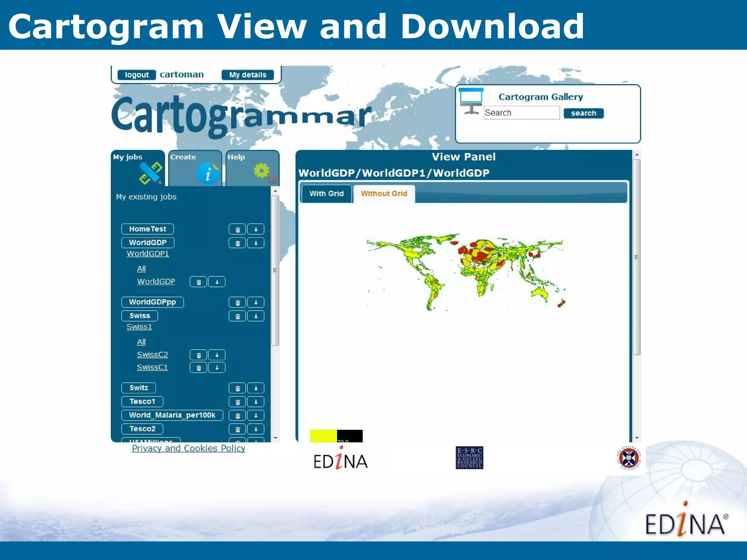The image size is (747, 560).
Task: Switch to the My jobs tab
Action: click(x=138, y=168)
